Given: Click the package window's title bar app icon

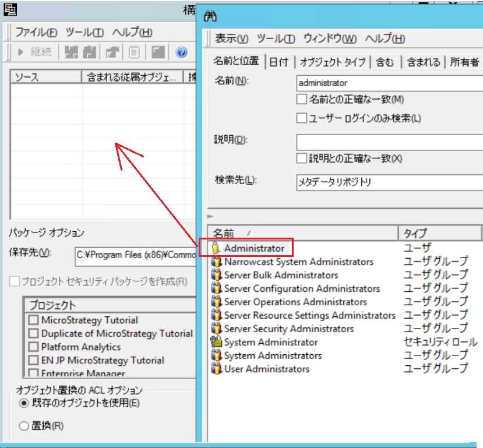Looking at the screenshot, I should coord(10,9).
